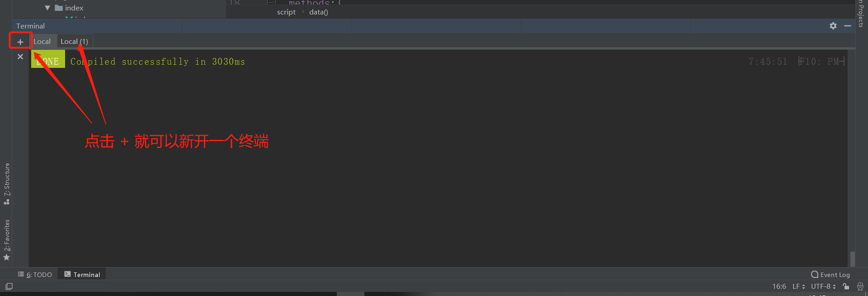Open the LF line separator dropdown
This screenshot has height=296, width=868.
point(798,286)
